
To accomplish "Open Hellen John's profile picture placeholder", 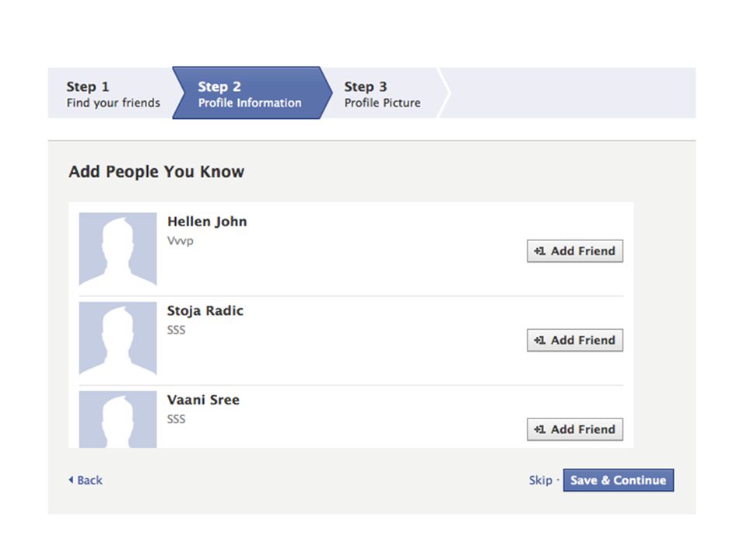I will [x=117, y=249].
